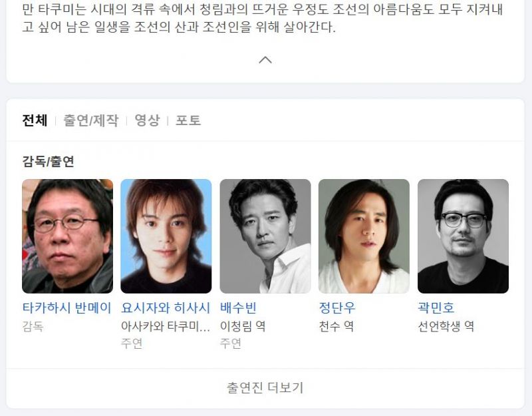Open 타카하시 반메이 director photo

68,236
